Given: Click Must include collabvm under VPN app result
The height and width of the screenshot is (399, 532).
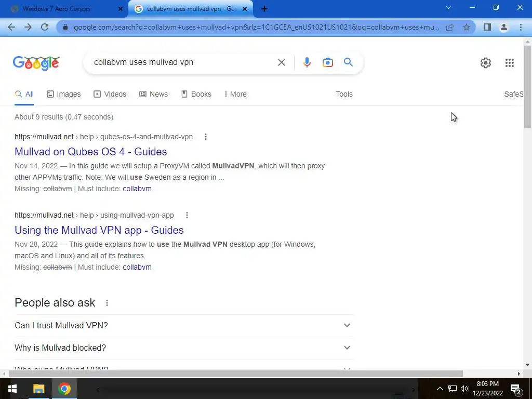Looking at the screenshot, I should click(137, 267).
